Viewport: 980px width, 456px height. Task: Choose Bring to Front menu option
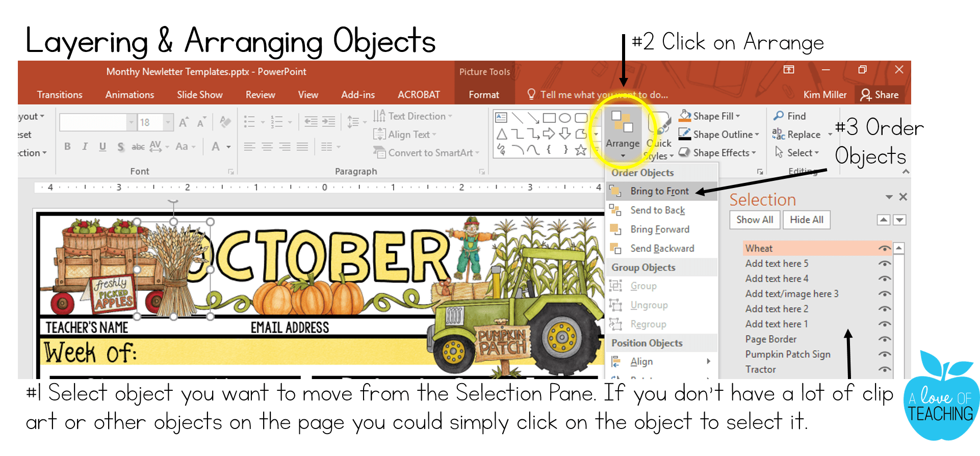click(659, 191)
